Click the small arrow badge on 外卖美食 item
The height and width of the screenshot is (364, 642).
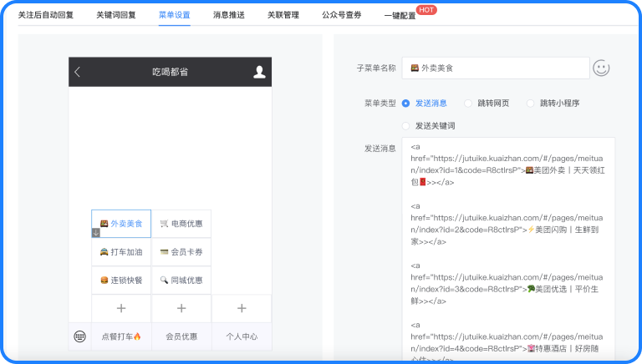tap(96, 233)
